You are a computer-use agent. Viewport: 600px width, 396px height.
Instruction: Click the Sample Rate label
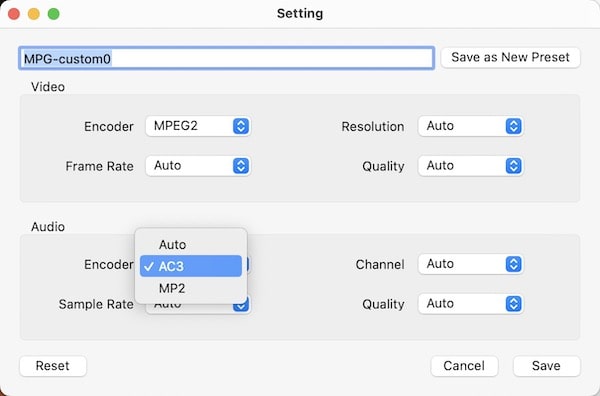pos(96,305)
